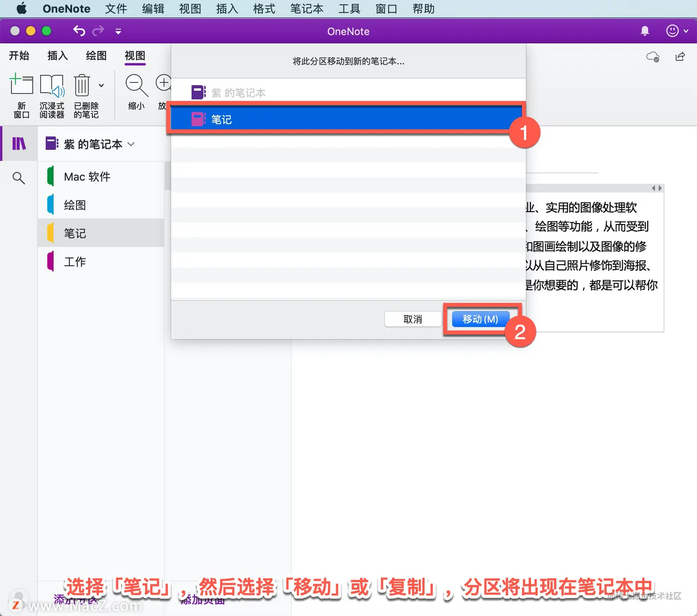Screen dimensions: 697x616
Task: Check the cloud sync status icon
Action: click(x=653, y=57)
